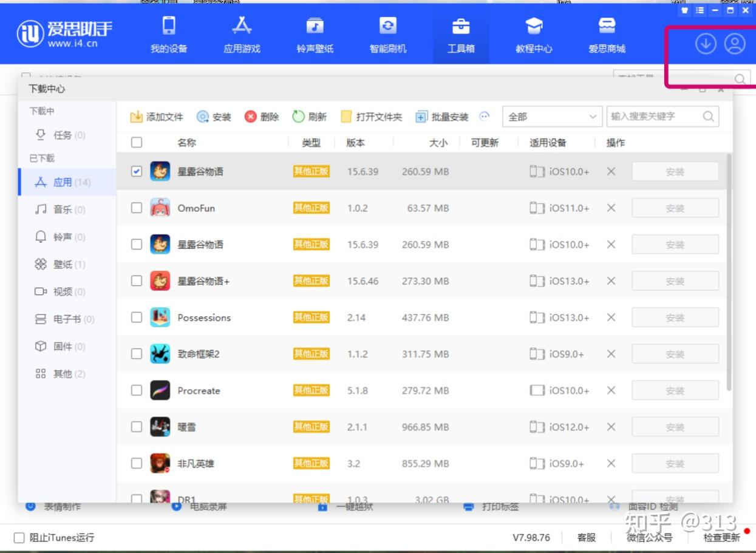Click 批量安装 in the toolbar

(x=442, y=117)
